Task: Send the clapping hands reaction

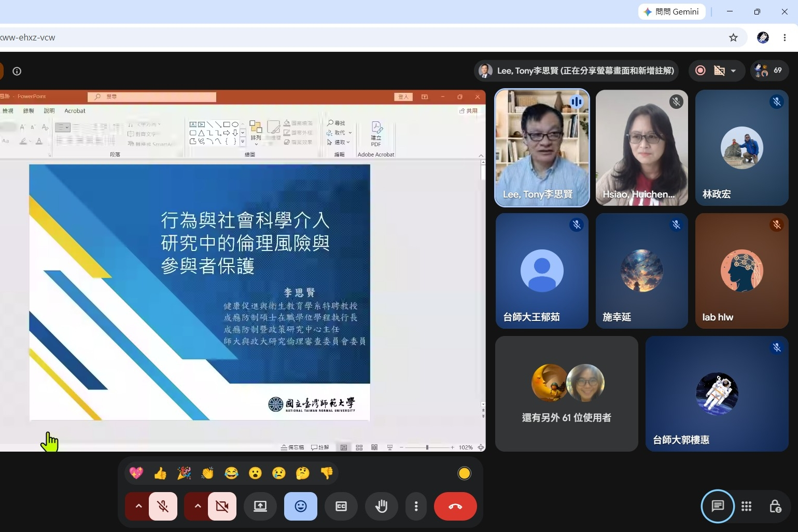Action: (207, 473)
